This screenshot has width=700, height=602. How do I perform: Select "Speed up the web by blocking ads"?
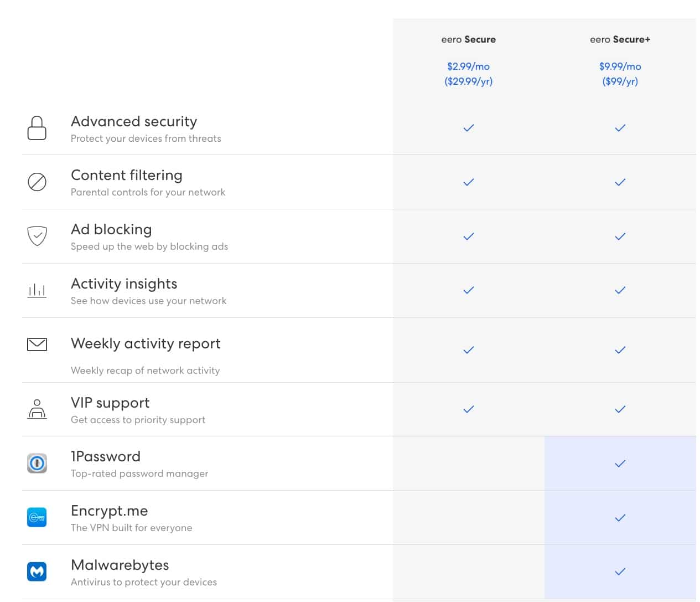149,246
